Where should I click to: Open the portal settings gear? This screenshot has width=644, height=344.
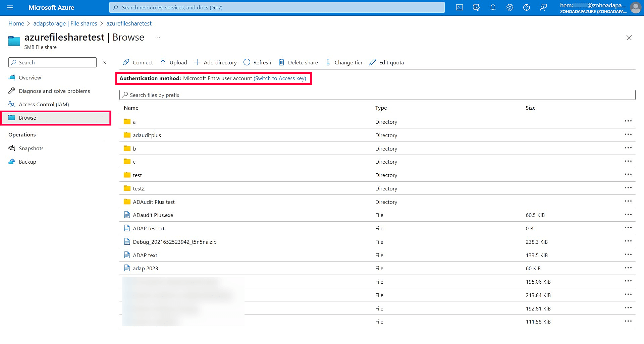click(x=509, y=7)
